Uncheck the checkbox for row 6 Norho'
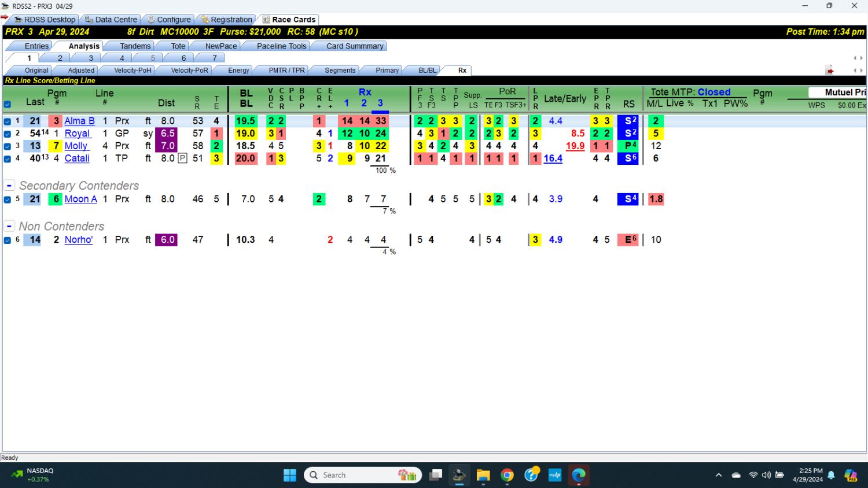 click(x=8, y=240)
